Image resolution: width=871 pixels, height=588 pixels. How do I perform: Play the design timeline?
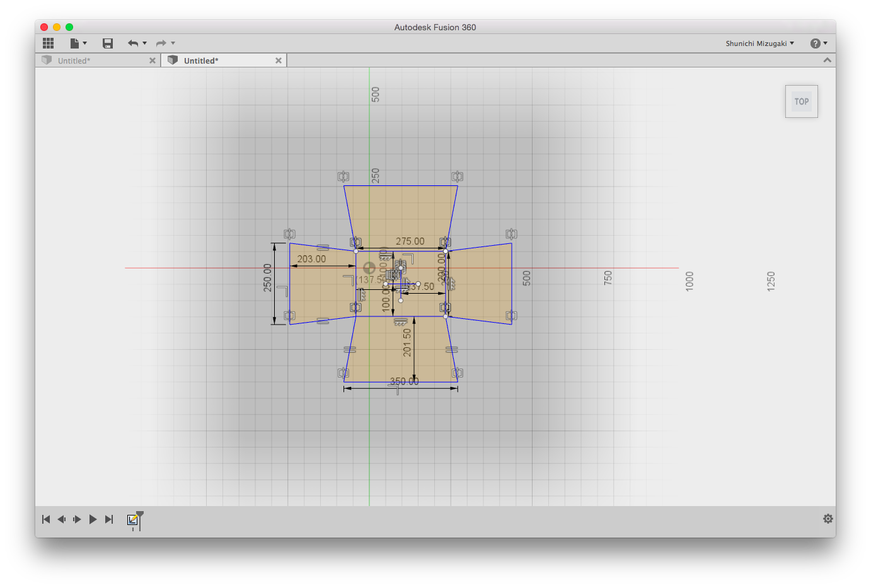click(93, 519)
